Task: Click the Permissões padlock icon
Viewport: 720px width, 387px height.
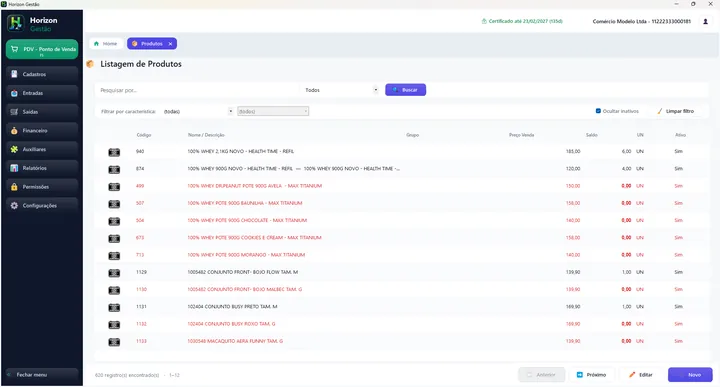Action: 14,187
